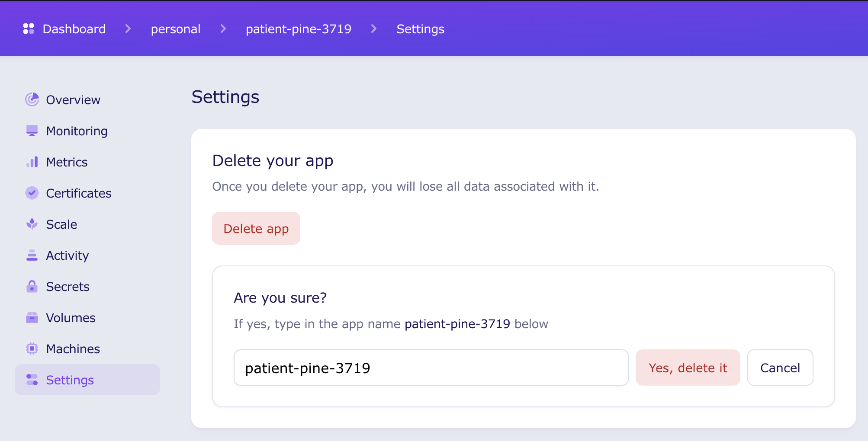Go to the Machines page
The height and width of the screenshot is (441, 868).
tap(73, 349)
